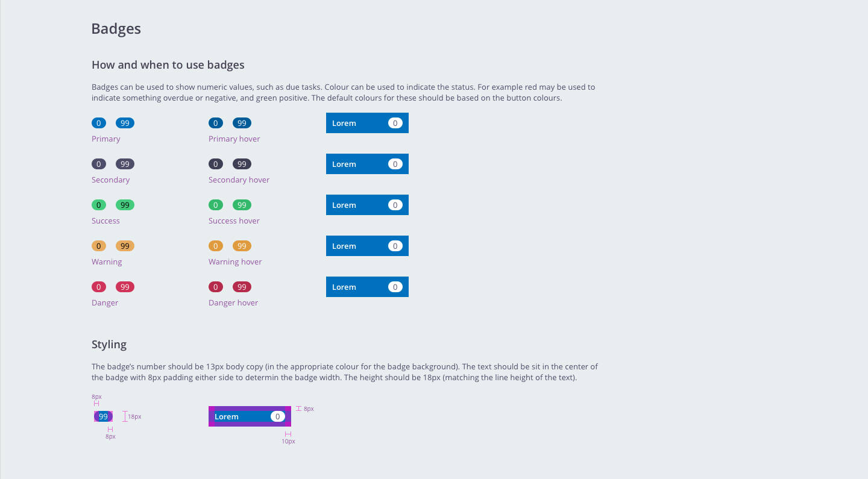This screenshot has width=868, height=479.
Task: Click the Lorem button in the Secondary row
Action: click(x=367, y=164)
